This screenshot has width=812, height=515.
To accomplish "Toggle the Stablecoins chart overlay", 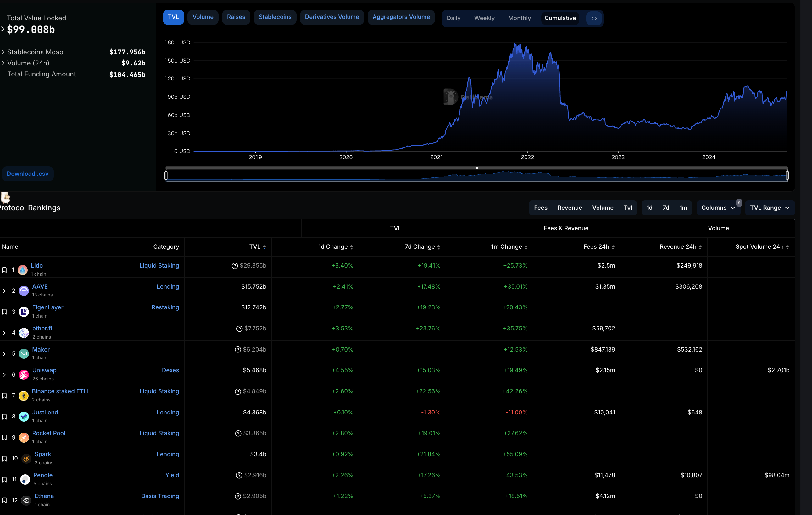I will tap(275, 17).
